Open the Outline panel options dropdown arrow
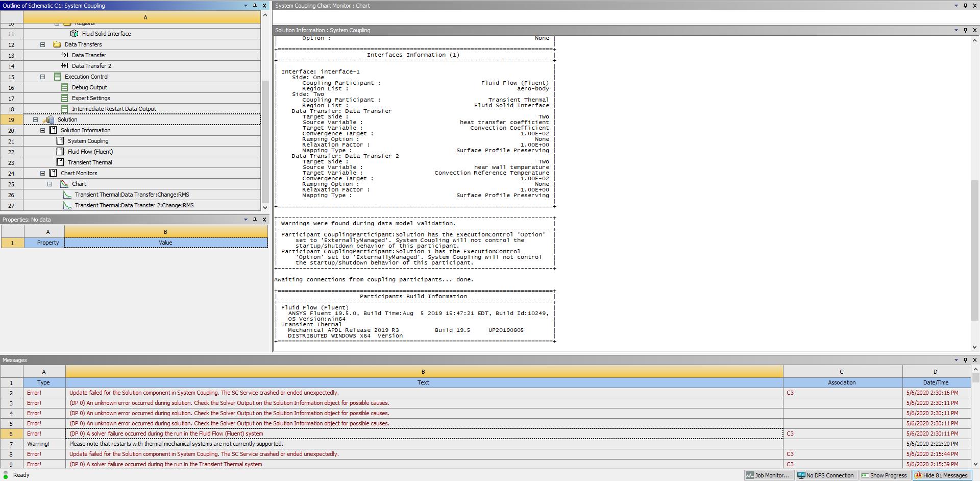The width and height of the screenshot is (980, 481). 246,6
